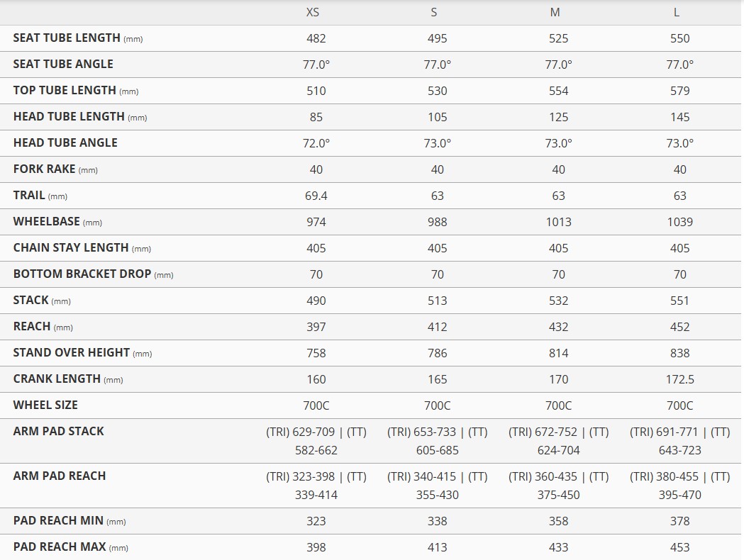The height and width of the screenshot is (560, 744).
Task: Select the HEAD TUBE ANGLE row label
Action: pos(65,142)
